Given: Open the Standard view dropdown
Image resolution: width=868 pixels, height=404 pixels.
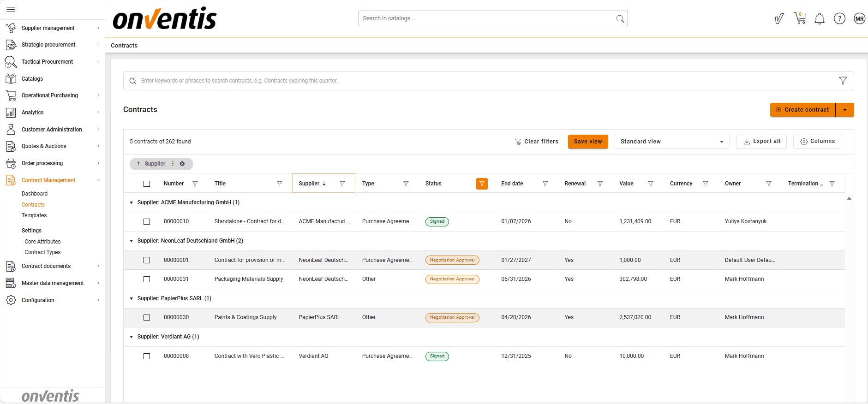Looking at the screenshot, I should [671, 142].
